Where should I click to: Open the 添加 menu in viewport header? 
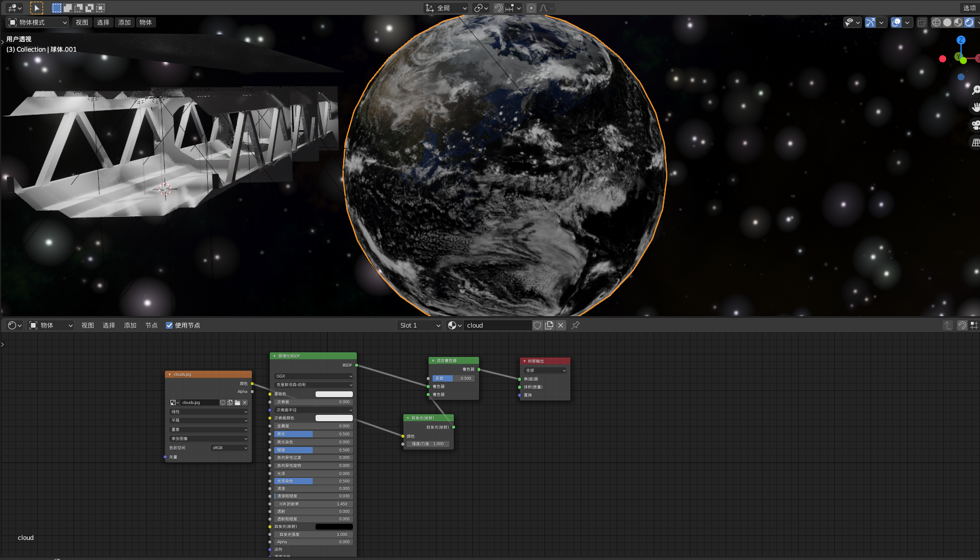(x=125, y=22)
